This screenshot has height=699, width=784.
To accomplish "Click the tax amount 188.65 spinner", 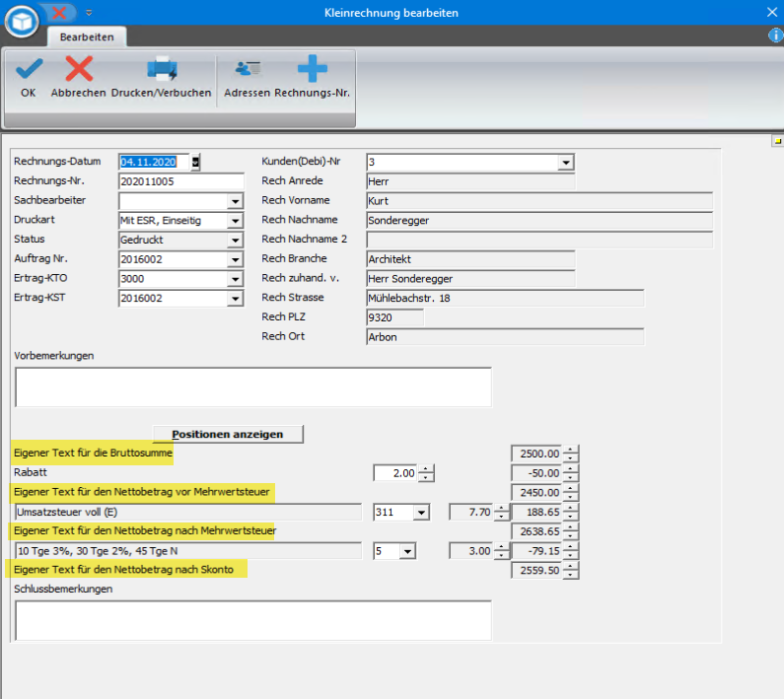I will point(571,512).
